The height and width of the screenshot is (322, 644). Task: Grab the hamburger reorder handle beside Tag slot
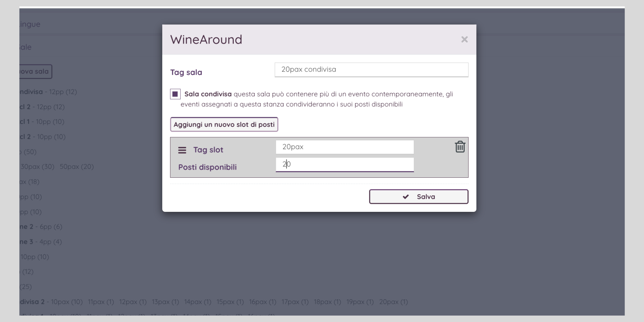point(182,150)
